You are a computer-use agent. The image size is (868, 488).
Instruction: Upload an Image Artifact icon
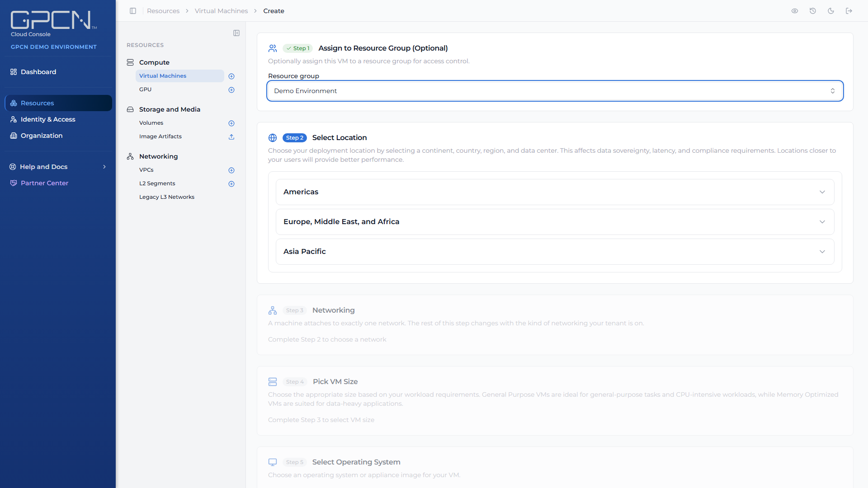coord(231,137)
